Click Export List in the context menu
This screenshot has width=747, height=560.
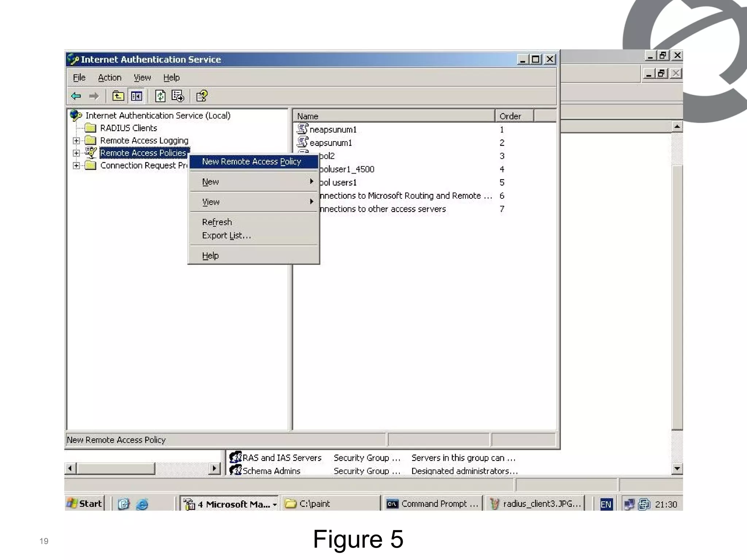pos(226,236)
